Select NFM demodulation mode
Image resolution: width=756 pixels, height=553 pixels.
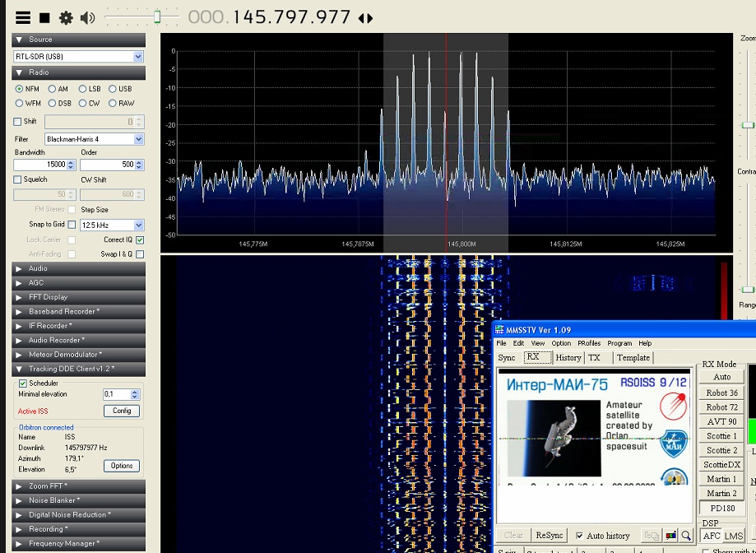pyautogui.click(x=19, y=89)
